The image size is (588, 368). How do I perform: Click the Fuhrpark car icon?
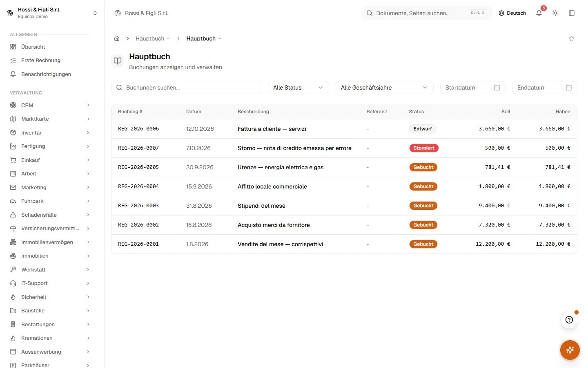pyautogui.click(x=13, y=201)
